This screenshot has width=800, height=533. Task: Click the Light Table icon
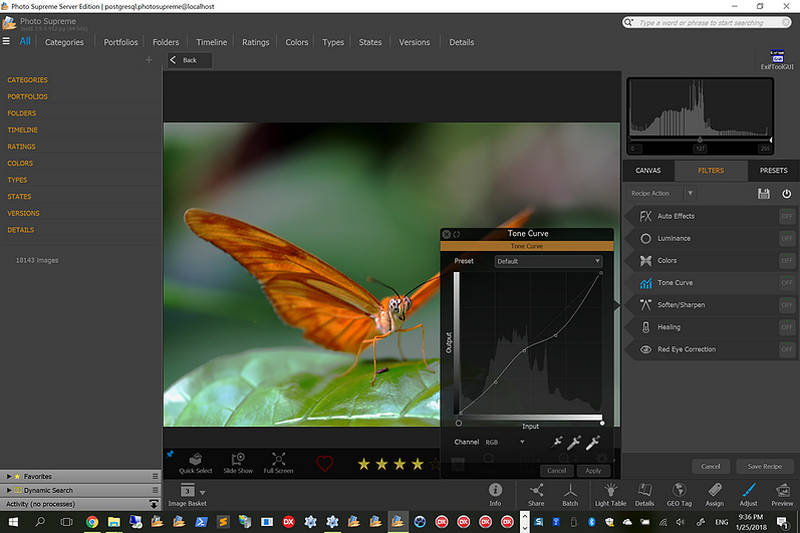(608, 492)
